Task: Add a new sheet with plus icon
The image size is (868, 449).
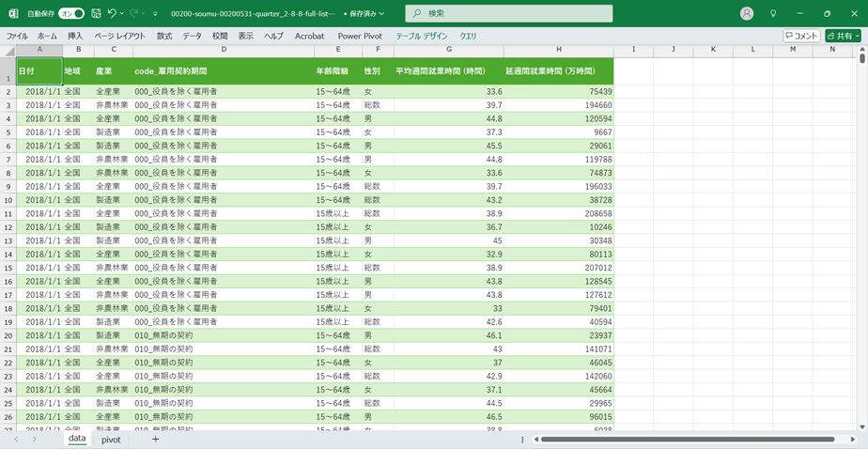Action: (155, 440)
